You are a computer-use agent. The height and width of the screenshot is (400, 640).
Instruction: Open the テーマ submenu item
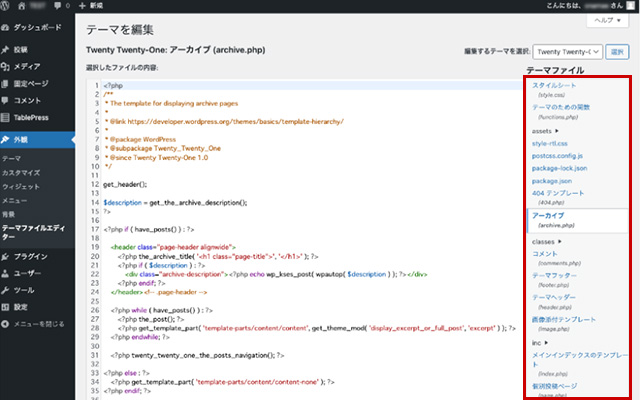point(11,158)
